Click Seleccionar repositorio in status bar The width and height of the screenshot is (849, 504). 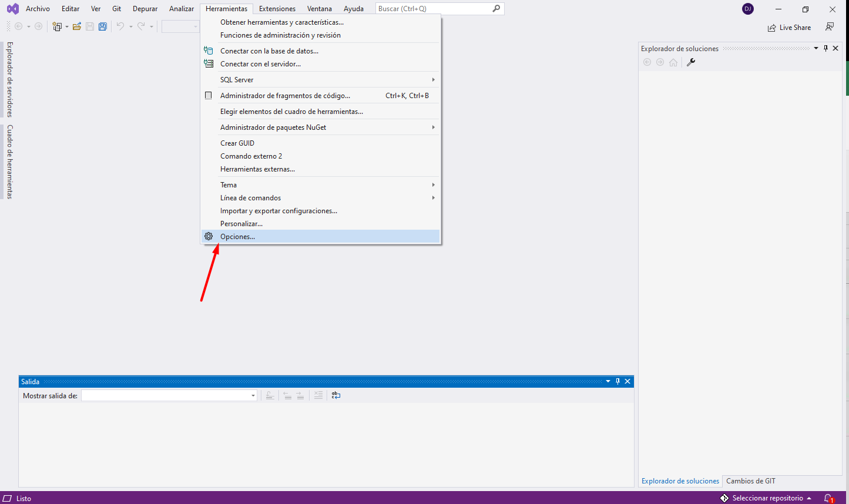click(767, 498)
